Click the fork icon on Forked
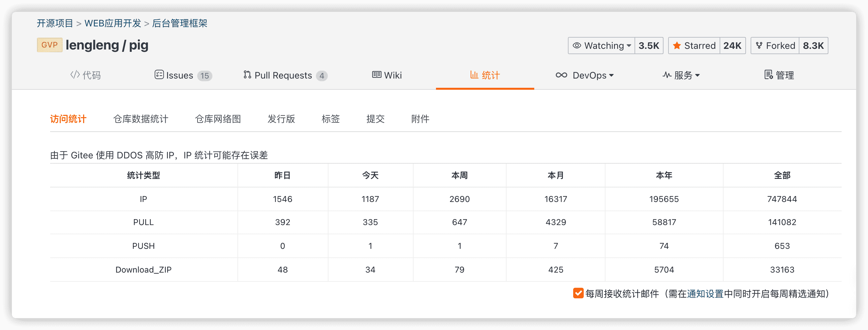 [759, 46]
